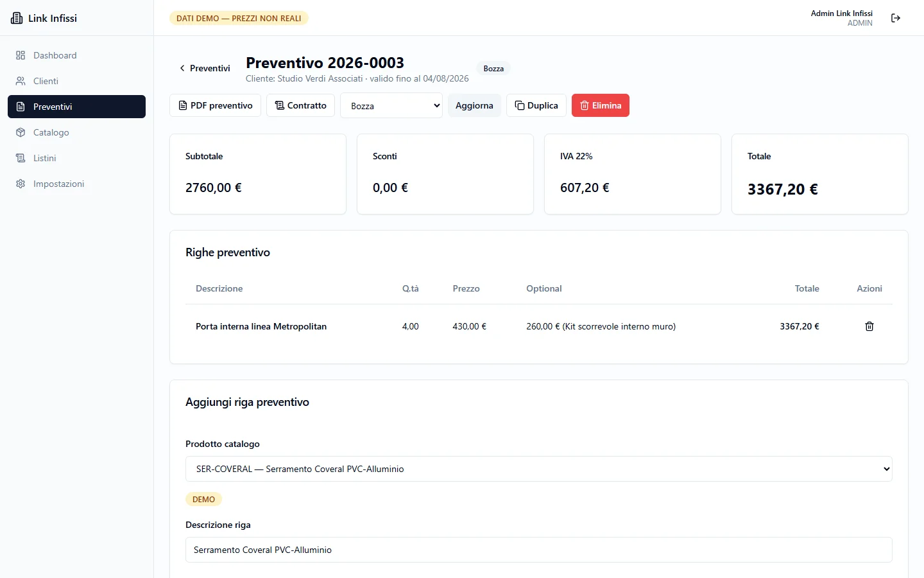
Task: Click the DEMO badge under product dropdown
Action: point(203,499)
